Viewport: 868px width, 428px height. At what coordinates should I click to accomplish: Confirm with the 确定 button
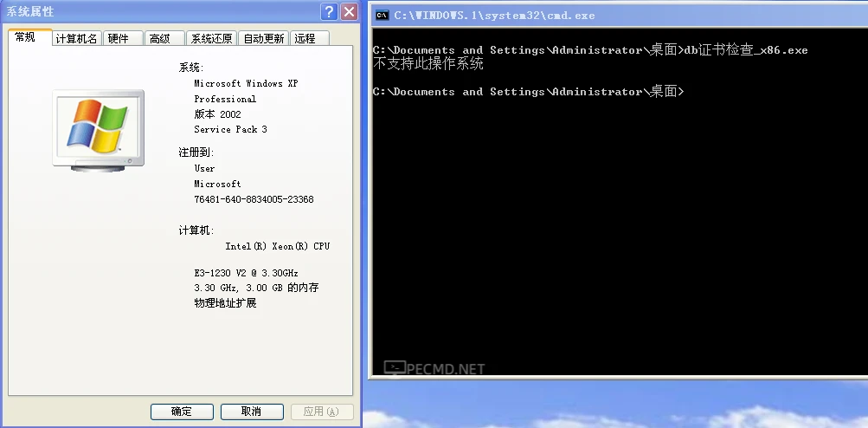pos(182,412)
